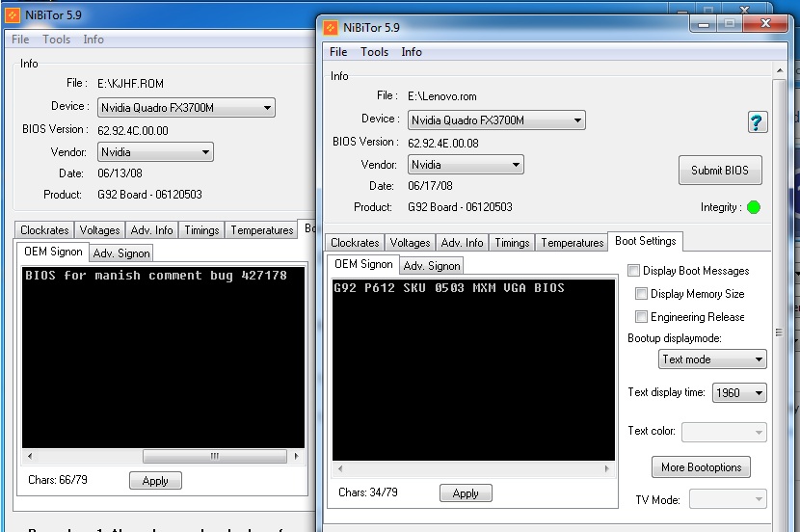Screen dimensions: 800x532
Task: Open File menu in back NiBiTor window
Action: pos(20,40)
